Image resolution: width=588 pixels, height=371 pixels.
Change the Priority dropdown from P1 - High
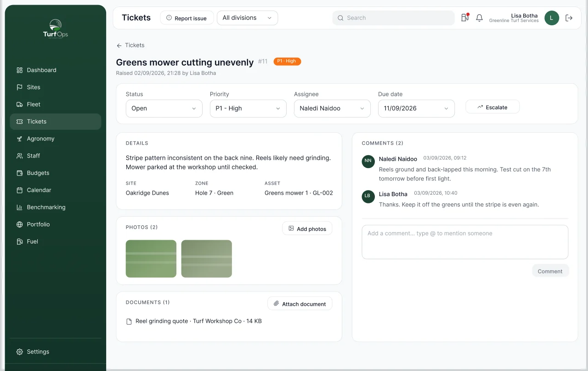248,108
